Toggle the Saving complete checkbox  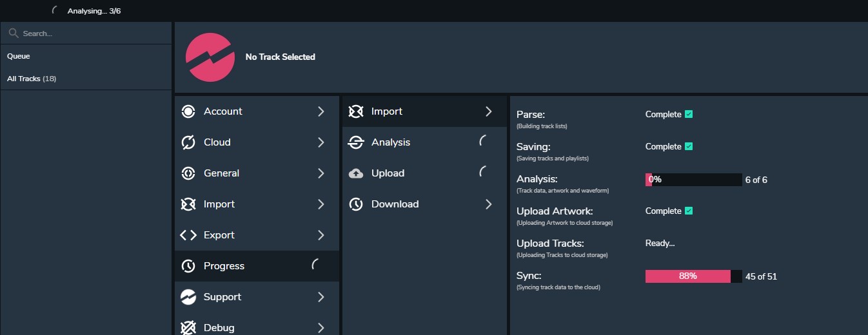(x=689, y=147)
